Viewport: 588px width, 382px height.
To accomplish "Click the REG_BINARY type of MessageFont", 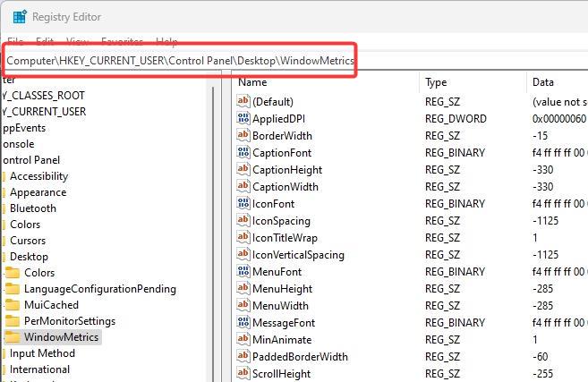I will point(455,323).
